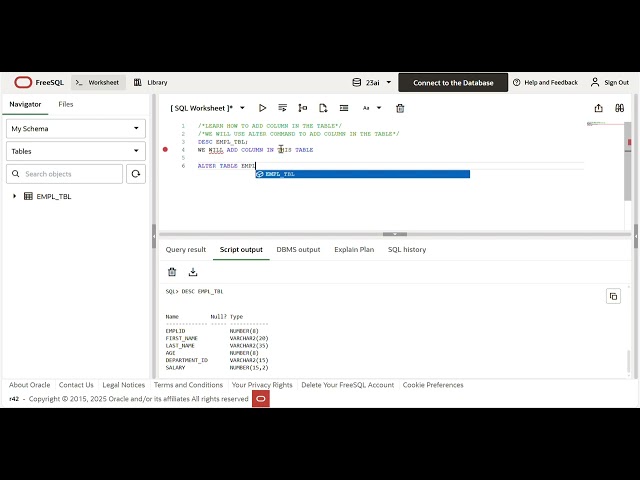Open the SQL history tab
The height and width of the screenshot is (480, 640).
(x=407, y=250)
